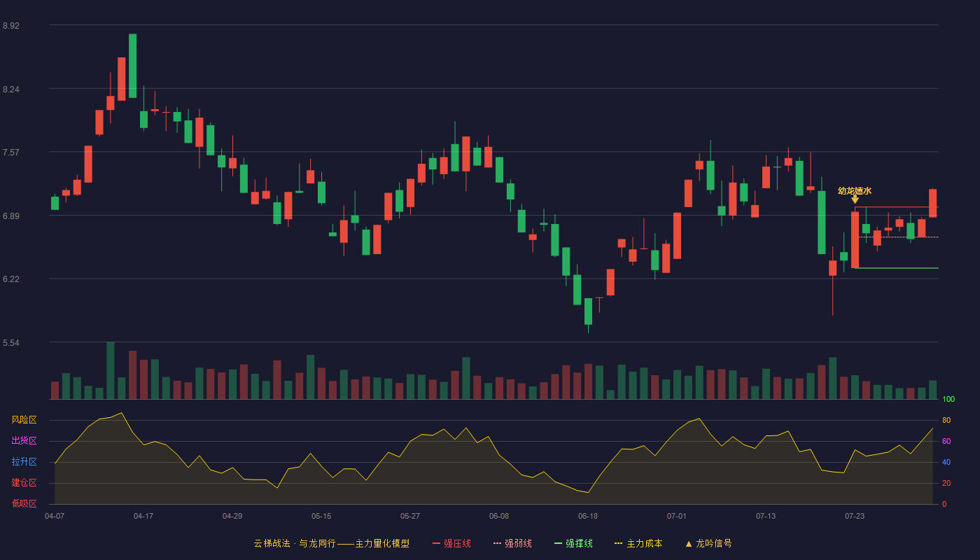Click the 100 indicator scale value
The height and width of the screenshot is (560, 980).
(x=948, y=400)
